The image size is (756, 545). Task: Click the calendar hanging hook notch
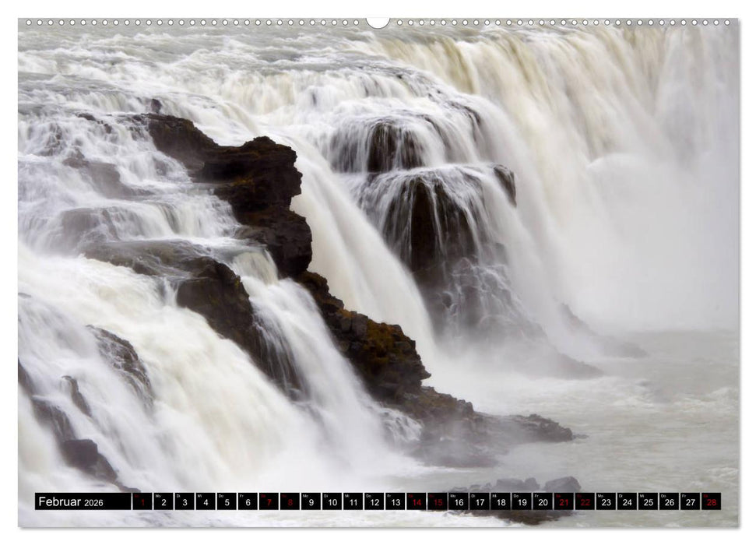click(378, 22)
